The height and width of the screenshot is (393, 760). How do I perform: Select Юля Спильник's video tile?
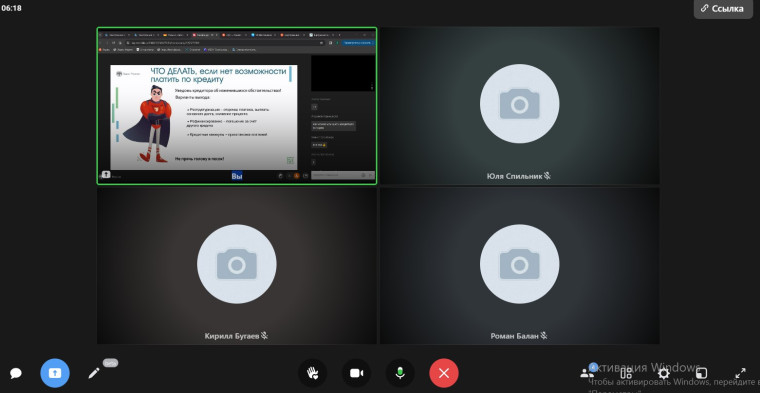pyautogui.click(x=520, y=106)
